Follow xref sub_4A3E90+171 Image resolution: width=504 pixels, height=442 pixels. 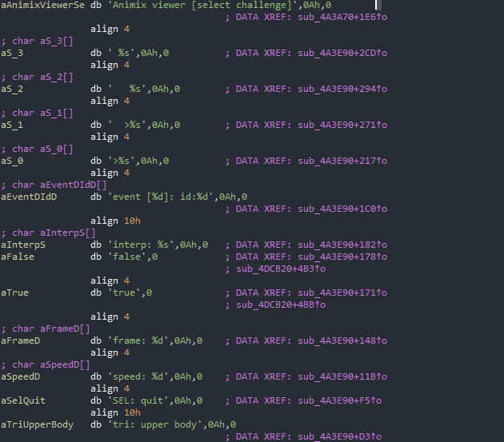(342, 293)
